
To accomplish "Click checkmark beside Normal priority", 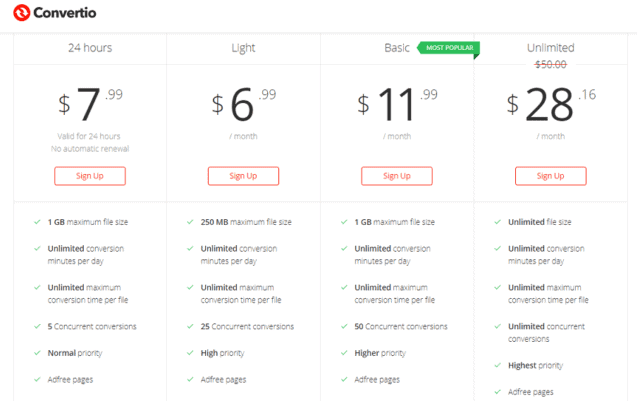I will 35,353.
